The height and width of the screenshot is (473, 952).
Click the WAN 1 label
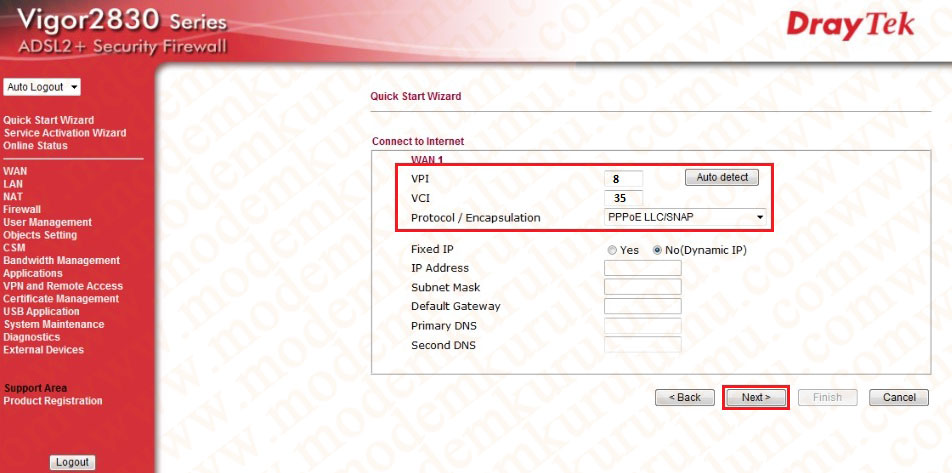point(428,160)
